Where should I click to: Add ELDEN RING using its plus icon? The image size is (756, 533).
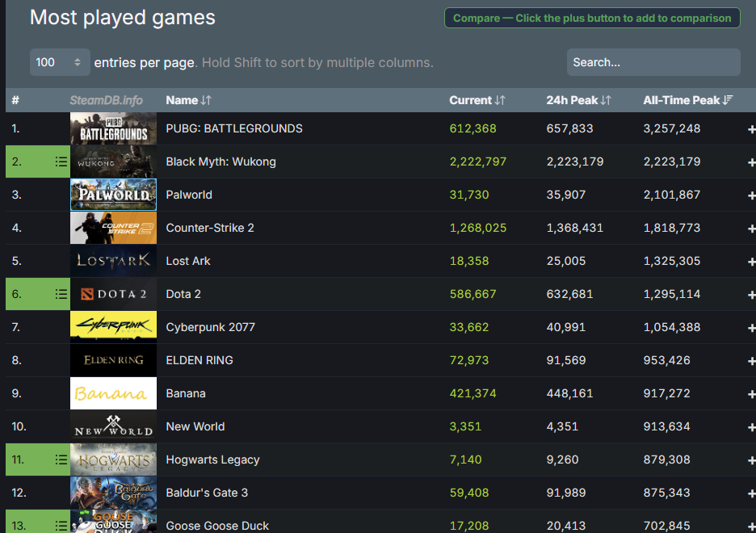pyautogui.click(x=752, y=361)
